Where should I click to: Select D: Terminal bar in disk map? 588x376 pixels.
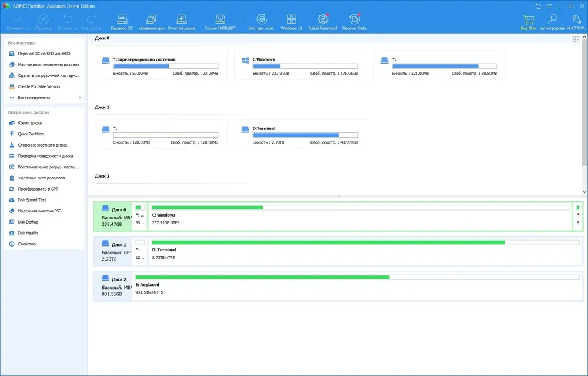365,252
